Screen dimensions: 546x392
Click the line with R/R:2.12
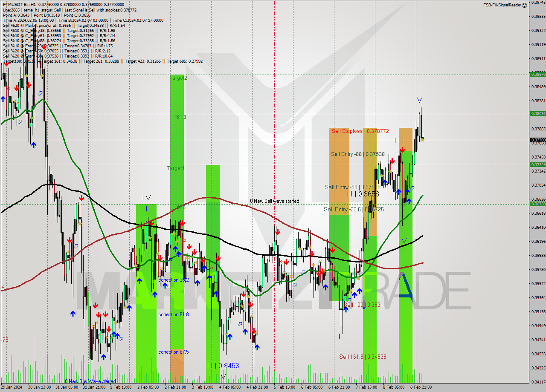point(56,51)
